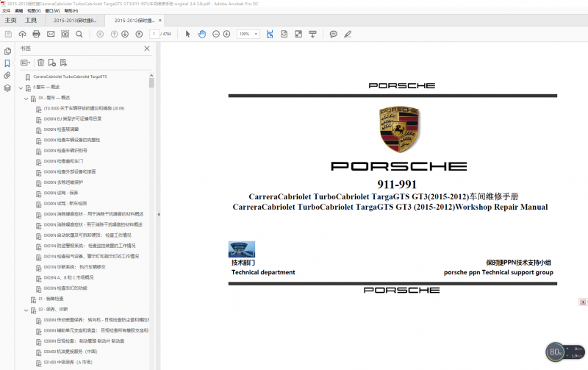588x370 pixels.
Task: Click the 80% speed monitor widget
Action: (565, 352)
